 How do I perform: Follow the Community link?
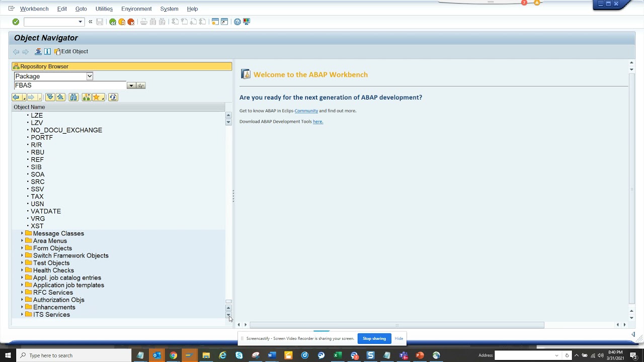[x=306, y=111]
